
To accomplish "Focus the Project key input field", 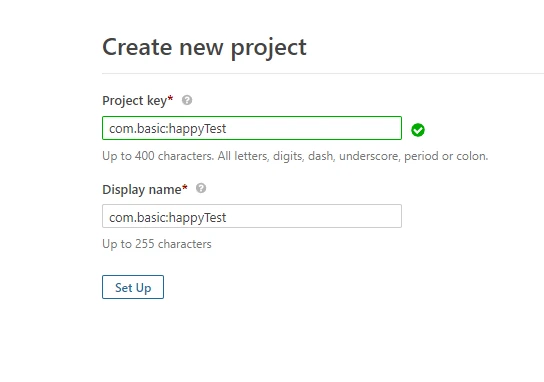I will (252, 128).
